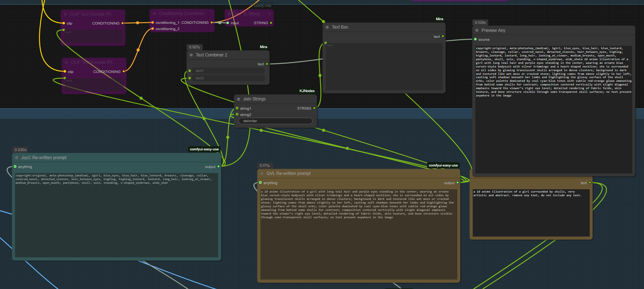
Task: Click the Text Box text output port
Action: click(x=443, y=36)
